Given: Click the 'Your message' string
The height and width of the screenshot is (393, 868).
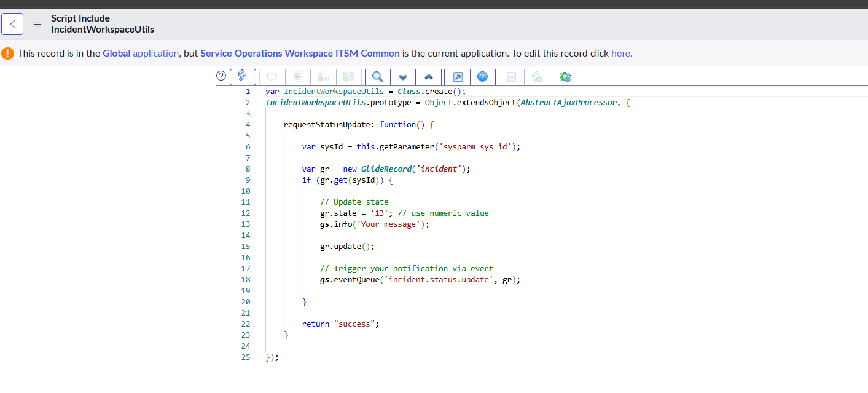Looking at the screenshot, I should pyautogui.click(x=389, y=224).
